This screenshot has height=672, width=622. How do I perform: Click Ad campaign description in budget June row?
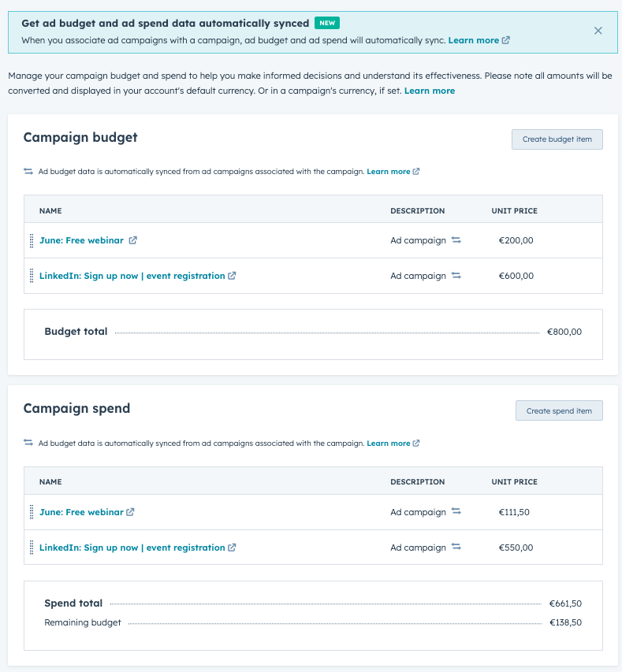click(x=419, y=240)
